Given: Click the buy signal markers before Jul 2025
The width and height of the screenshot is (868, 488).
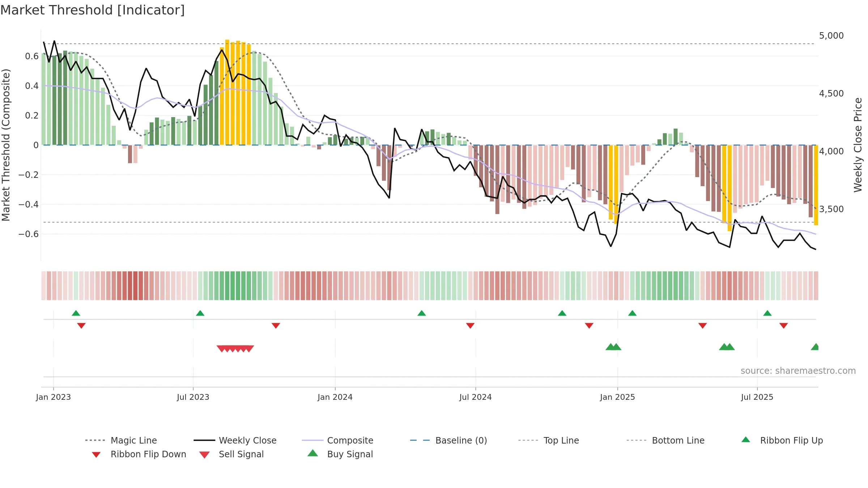Looking at the screenshot, I should [x=727, y=347].
